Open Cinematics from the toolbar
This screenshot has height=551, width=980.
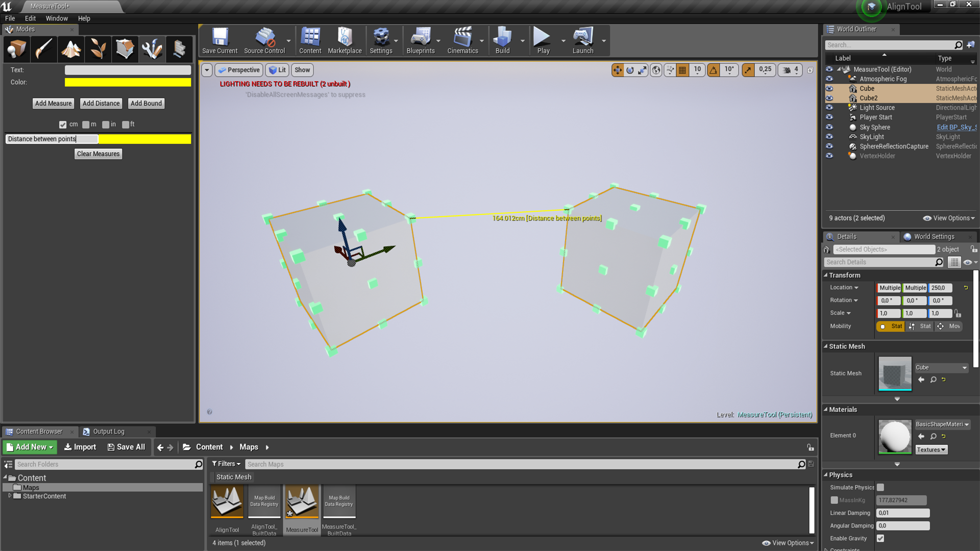pyautogui.click(x=462, y=41)
